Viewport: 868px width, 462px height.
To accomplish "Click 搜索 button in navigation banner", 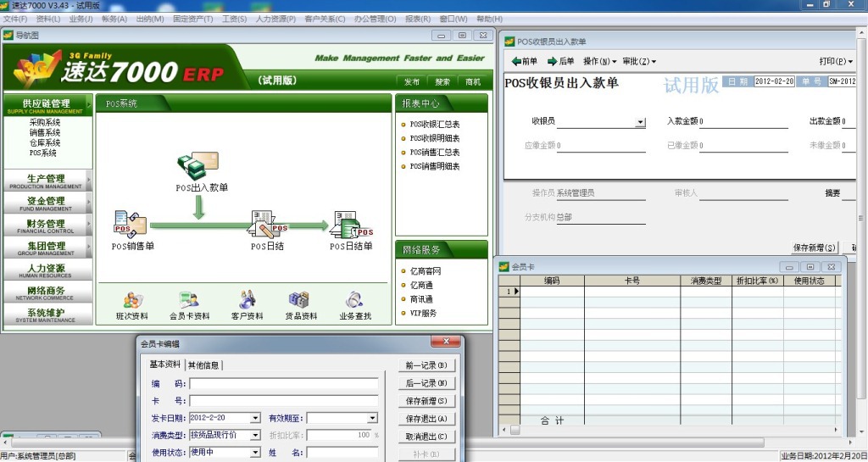I will [x=442, y=81].
